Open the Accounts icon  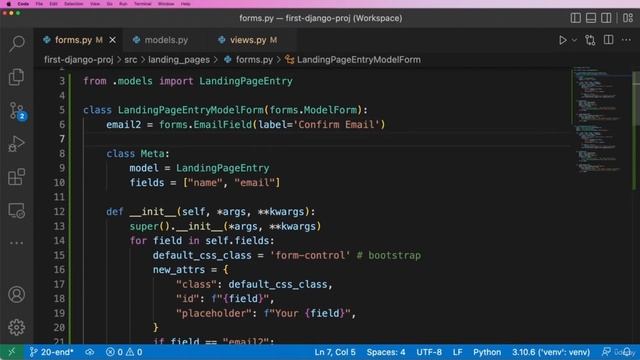17,294
